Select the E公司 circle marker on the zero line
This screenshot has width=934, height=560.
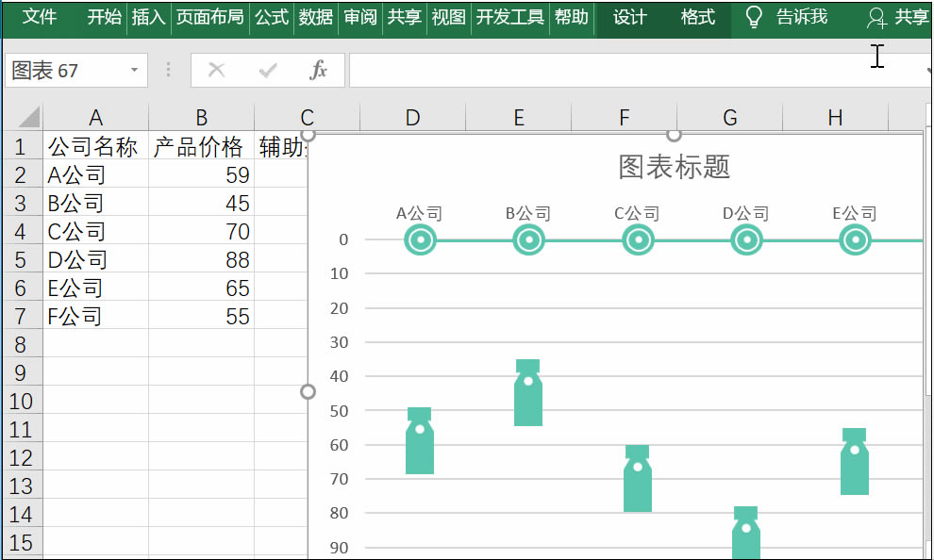coord(854,240)
